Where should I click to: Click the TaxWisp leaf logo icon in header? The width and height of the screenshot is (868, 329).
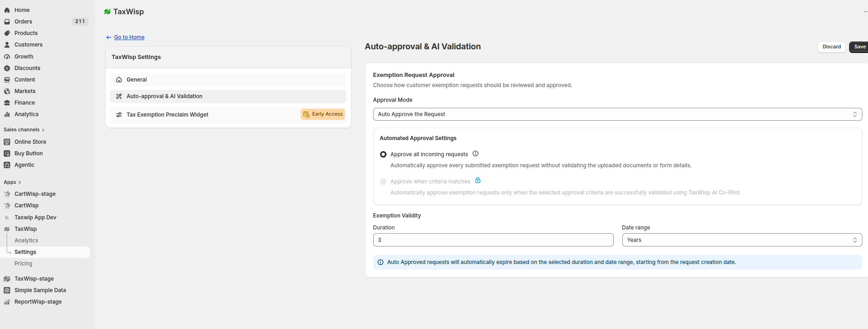point(107,12)
